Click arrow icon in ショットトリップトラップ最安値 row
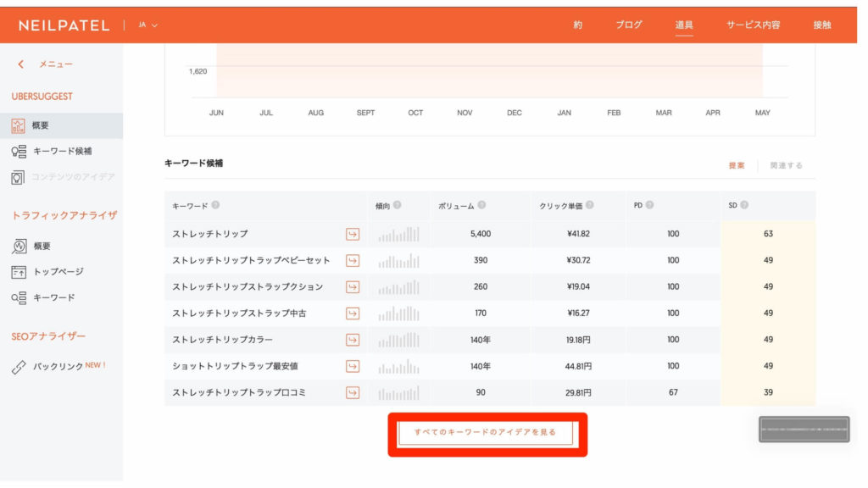This screenshot has width=868, height=488. (x=353, y=366)
